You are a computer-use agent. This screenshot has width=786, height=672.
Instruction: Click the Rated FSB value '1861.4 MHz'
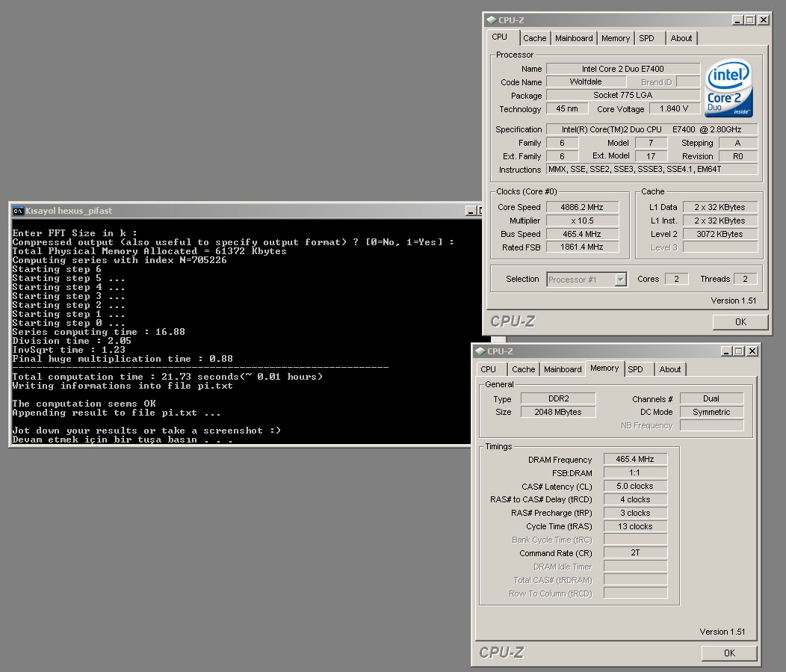[x=582, y=247]
